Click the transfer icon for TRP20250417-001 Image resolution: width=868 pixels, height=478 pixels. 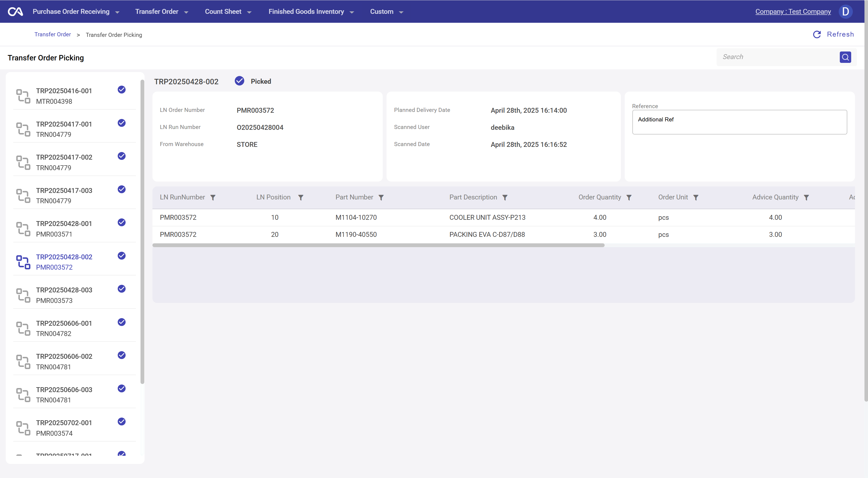click(x=23, y=129)
